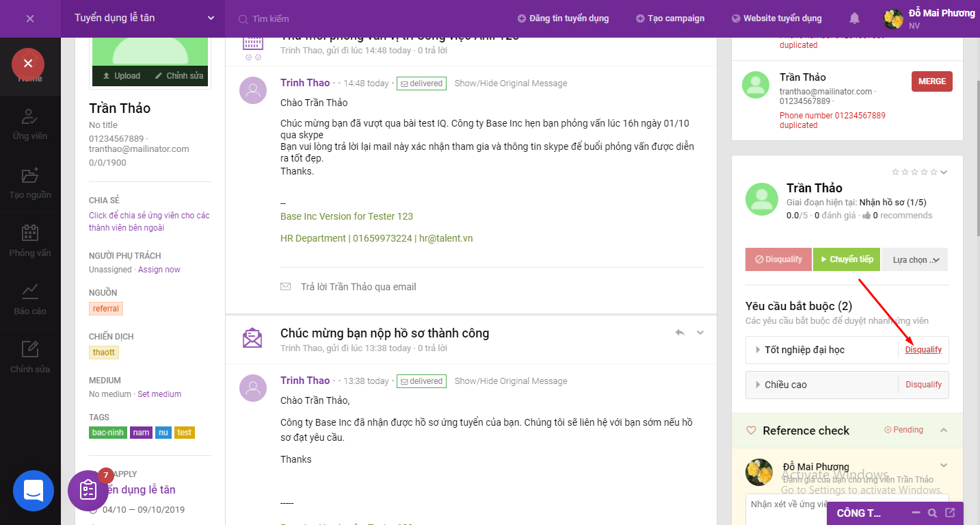Open the Ứng viên sidebar section
The height and width of the screenshot is (525, 980).
pyautogui.click(x=30, y=125)
